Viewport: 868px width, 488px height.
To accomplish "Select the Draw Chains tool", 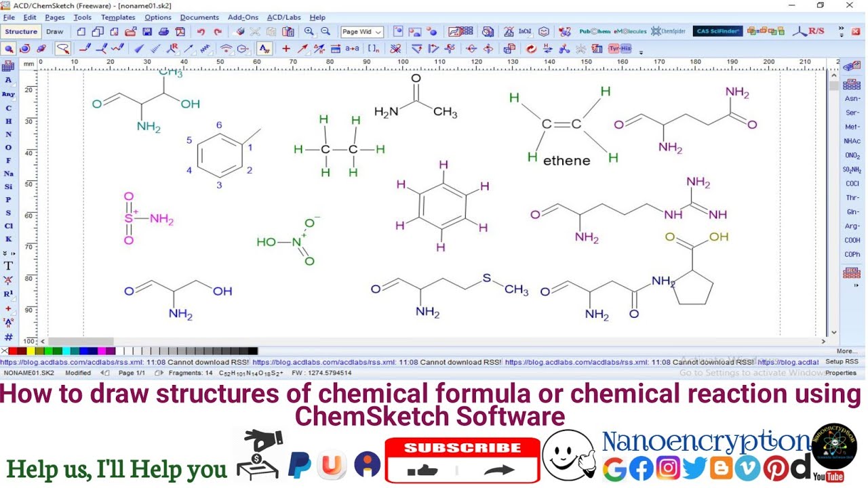I will pos(118,49).
